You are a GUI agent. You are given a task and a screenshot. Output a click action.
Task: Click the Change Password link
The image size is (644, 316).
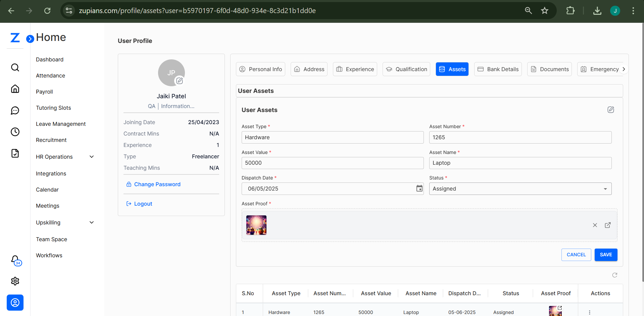157,184
